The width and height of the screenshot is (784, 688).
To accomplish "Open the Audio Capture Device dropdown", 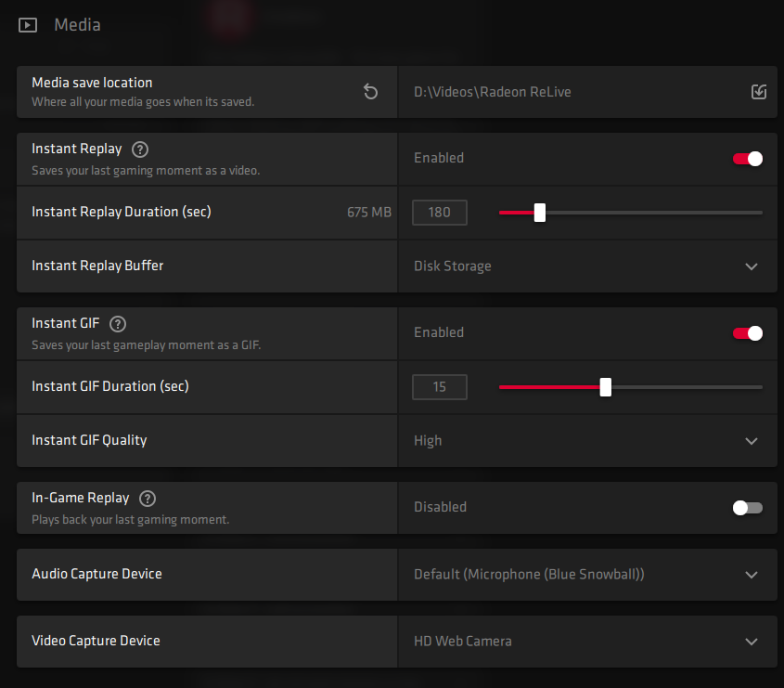I will click(x=752, y=575).
